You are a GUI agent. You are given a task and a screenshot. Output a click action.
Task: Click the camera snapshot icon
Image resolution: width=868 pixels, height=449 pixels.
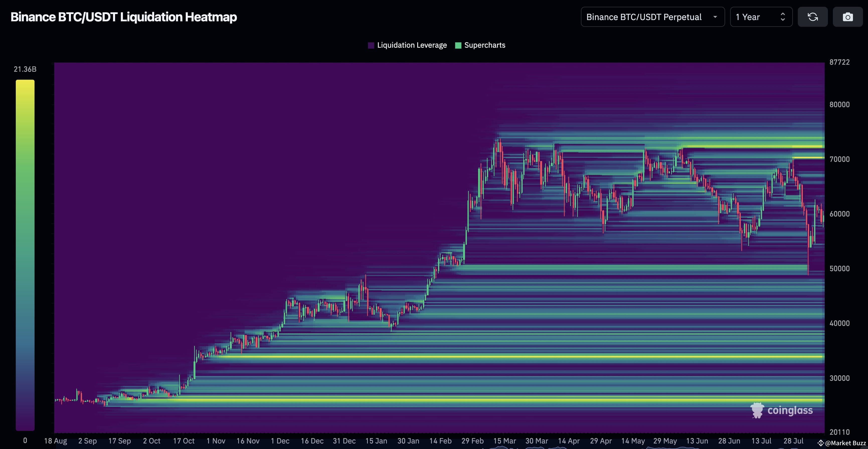848,17
